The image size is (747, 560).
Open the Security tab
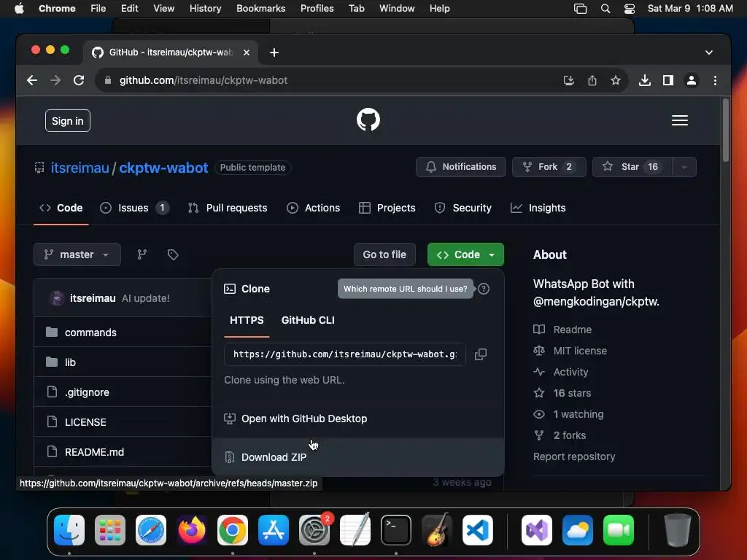coord(462,208)
